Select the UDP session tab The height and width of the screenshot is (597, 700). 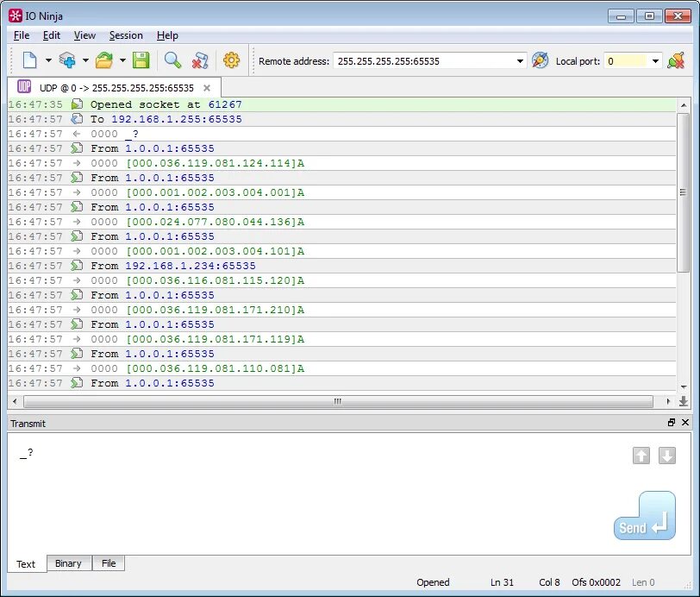[115, 88]
